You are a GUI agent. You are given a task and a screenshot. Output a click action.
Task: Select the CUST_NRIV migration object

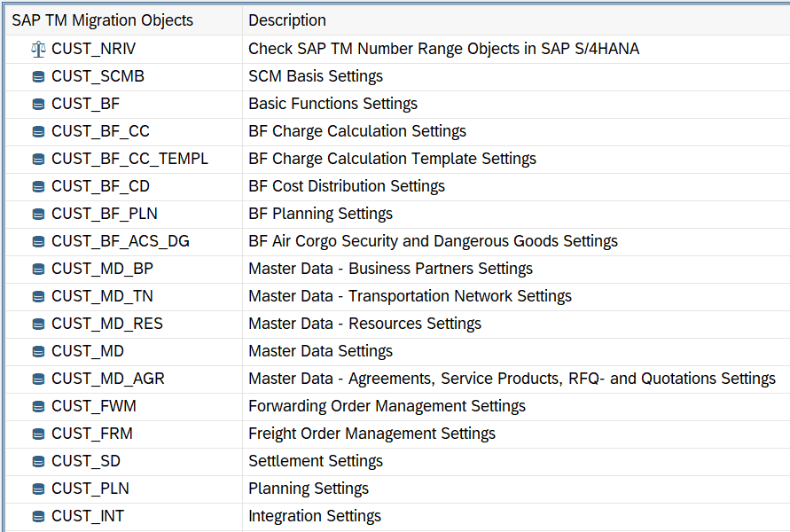pos(94,49)
